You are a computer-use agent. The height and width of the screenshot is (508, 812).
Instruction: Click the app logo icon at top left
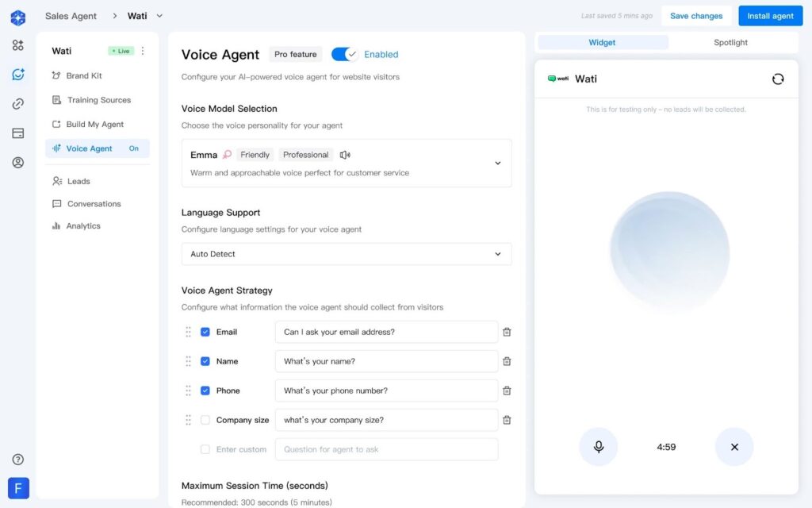pos(18,17)
